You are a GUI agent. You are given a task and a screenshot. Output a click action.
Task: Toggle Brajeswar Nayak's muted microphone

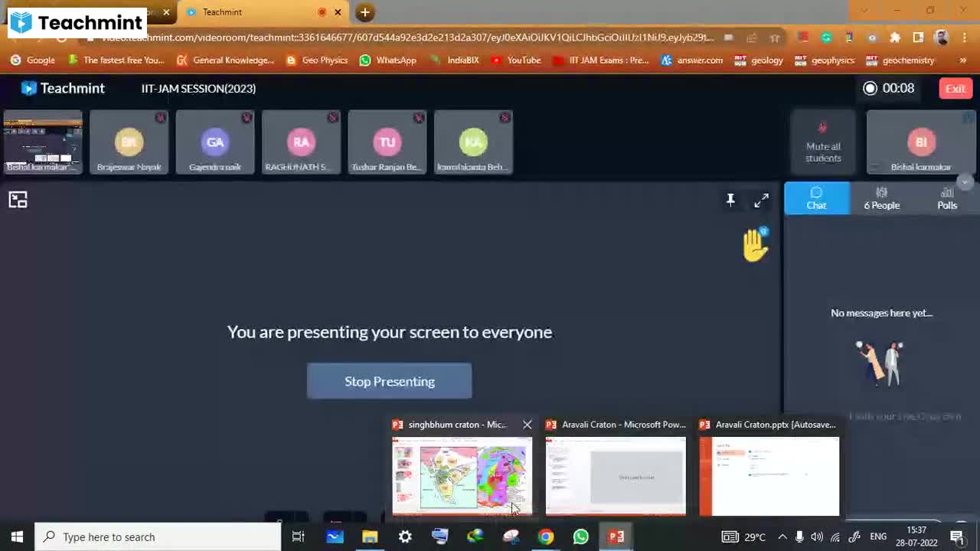(160, 118)
